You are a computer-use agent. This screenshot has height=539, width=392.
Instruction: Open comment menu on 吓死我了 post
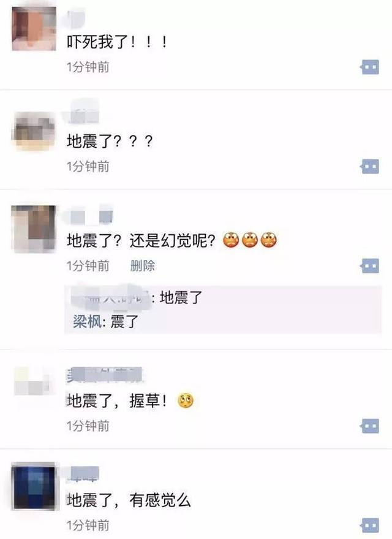point(370,67)
